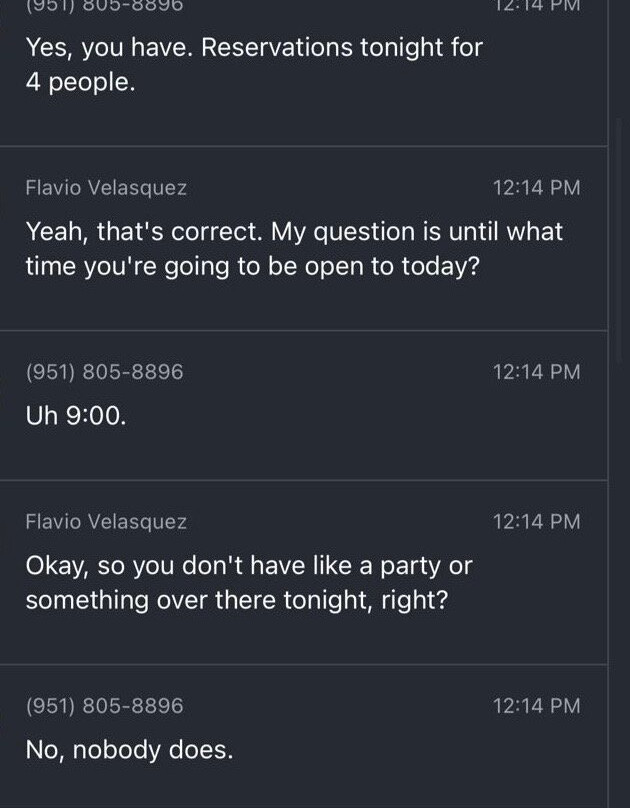
Task: Select Flavio Velasquez name above the party question
Action: click(x=106, y=522)
